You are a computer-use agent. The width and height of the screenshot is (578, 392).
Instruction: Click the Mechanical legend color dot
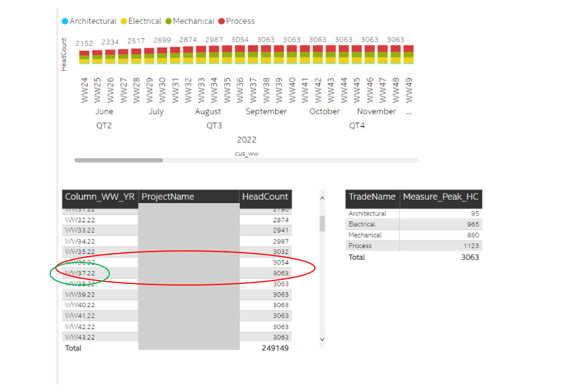point(169,22)
